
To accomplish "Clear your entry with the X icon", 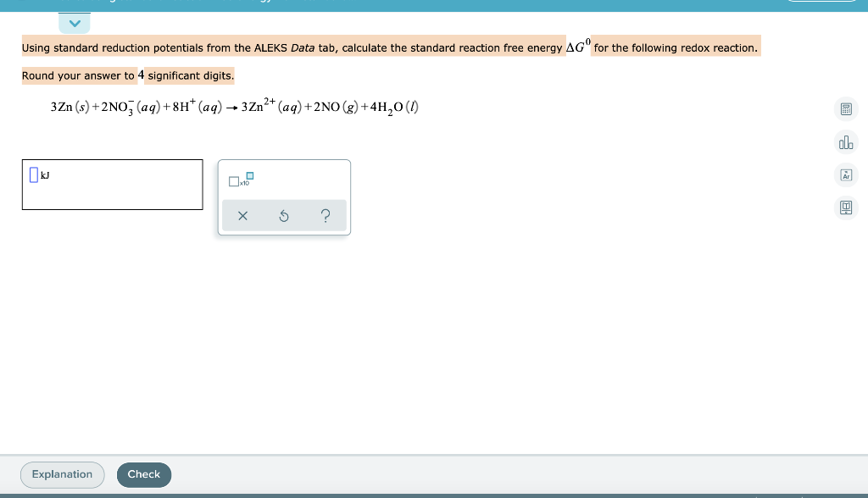I will [242, 215].
